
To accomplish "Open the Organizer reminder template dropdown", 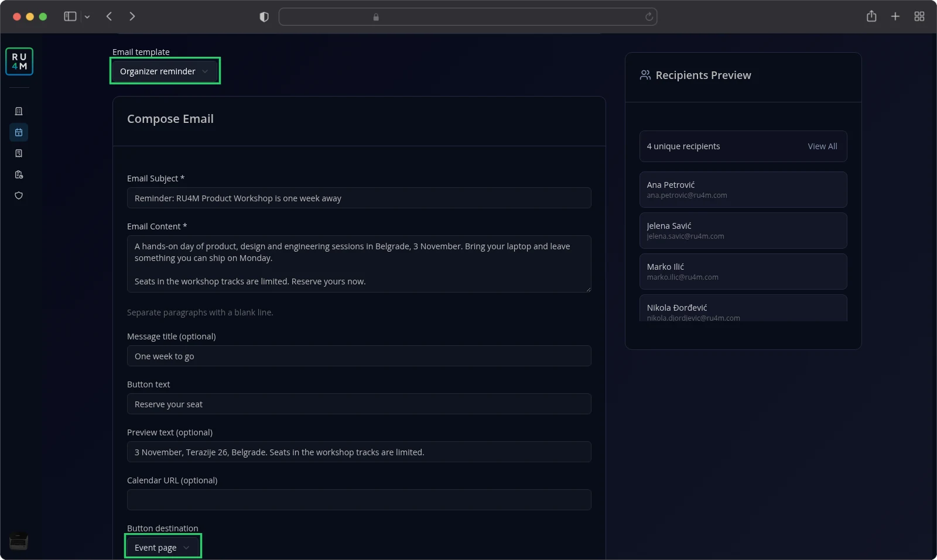I will pos(165,71).
